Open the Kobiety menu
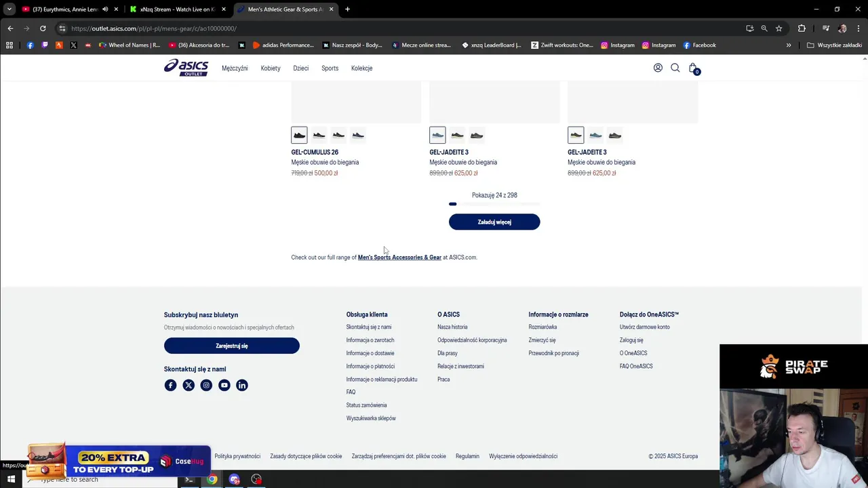Viewport: 868px width, 488px height. [271, 68]
